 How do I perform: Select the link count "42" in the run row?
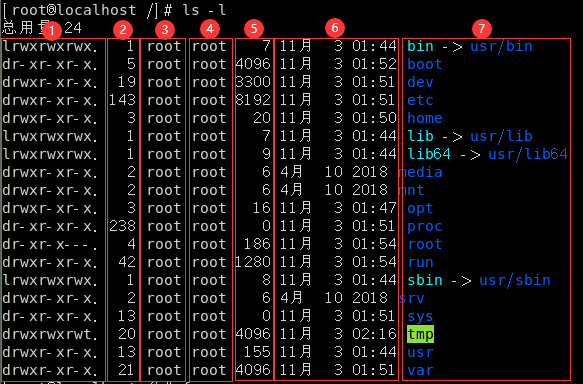click(x=127, y=262)
